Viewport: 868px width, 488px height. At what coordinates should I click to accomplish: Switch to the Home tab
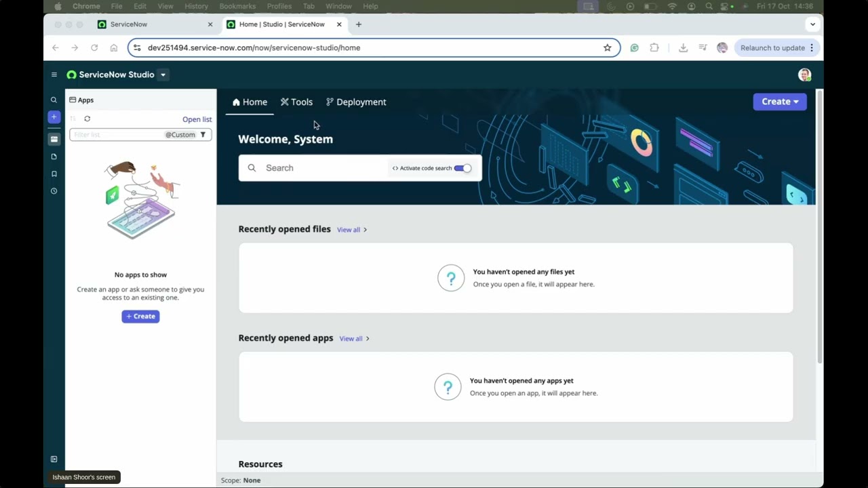tap(250, 102)
